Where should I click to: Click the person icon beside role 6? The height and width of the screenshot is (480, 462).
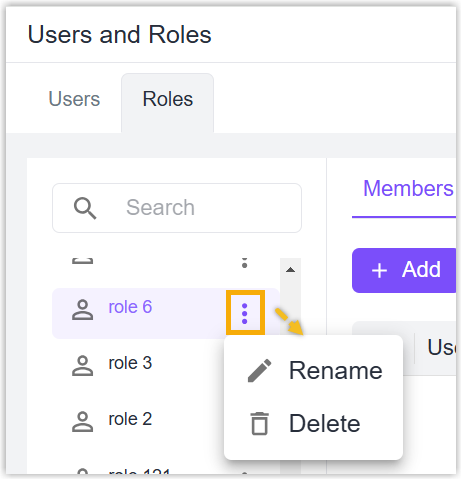pos(82,310)
